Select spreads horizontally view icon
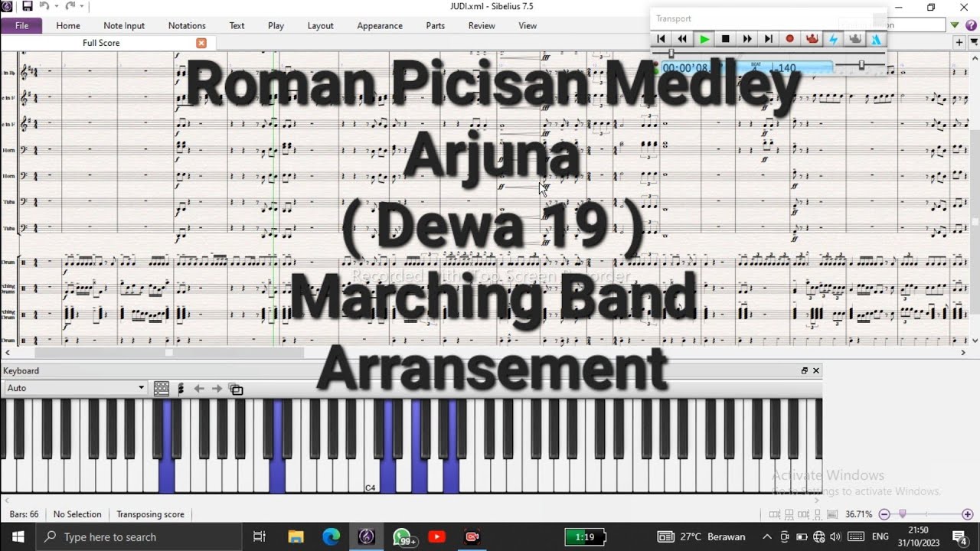The image size is (980, 551). click(775, 514)
